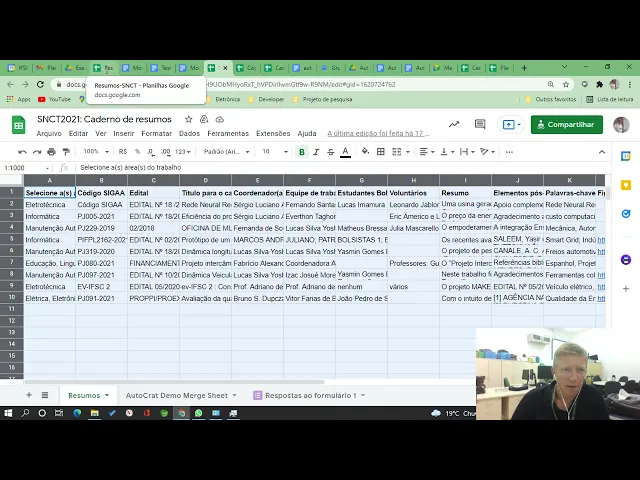640x480 pixels.
Task: Open the number format 123 dropdown
Action: coord(182,152)
